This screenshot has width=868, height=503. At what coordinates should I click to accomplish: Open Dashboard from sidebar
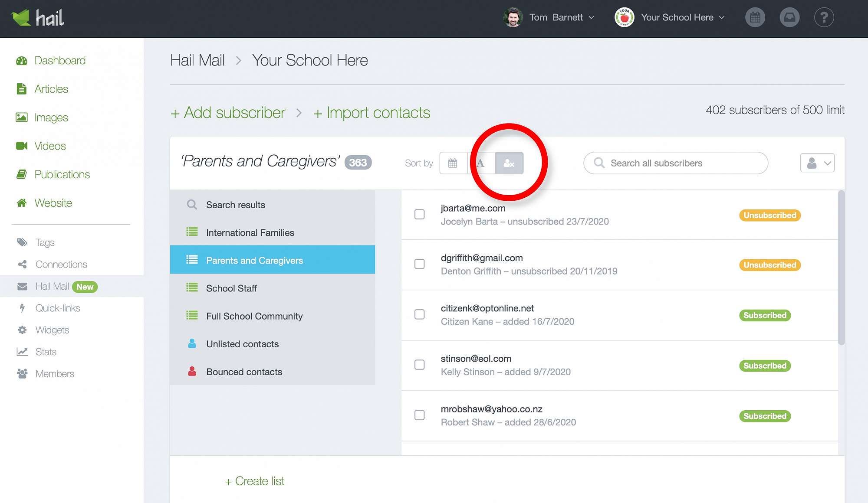tap(60, 61)
